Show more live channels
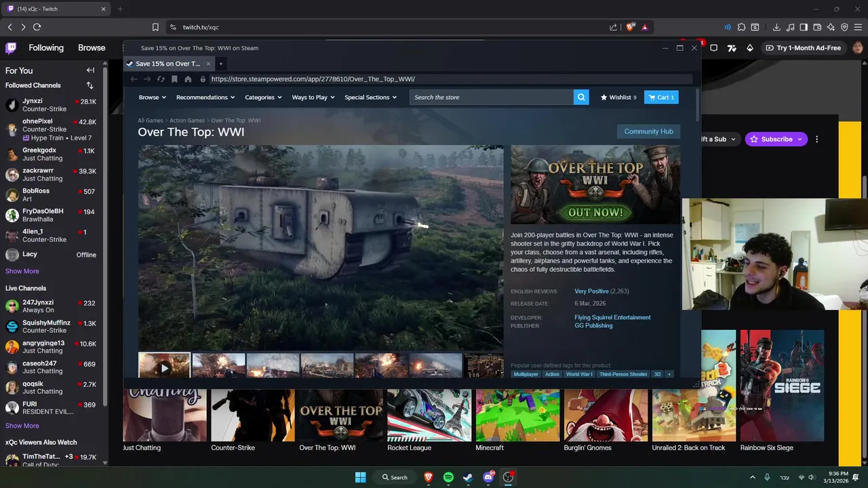The image size is (868, 488). [x=22, y=426]
